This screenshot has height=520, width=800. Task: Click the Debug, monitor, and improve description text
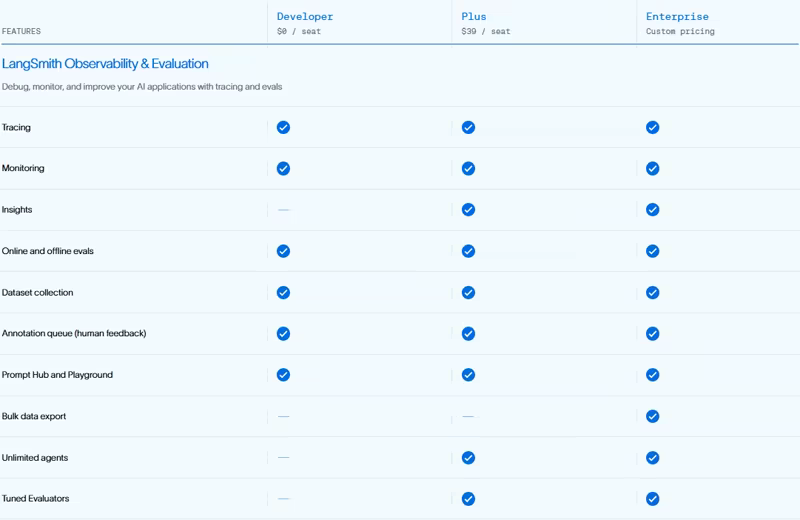pos(142,87)
